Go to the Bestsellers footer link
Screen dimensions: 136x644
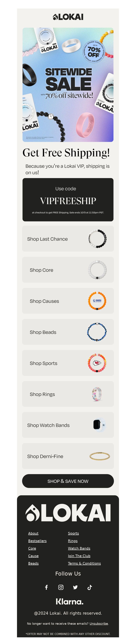pyautogui.click(x=37, y=541)
